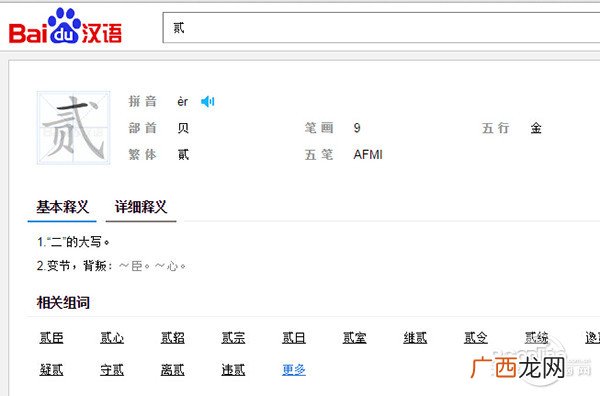Click the 五笔 label
The height and width of the screenshot is (396, 600).
pyautogui.click(x=319, y=155)
